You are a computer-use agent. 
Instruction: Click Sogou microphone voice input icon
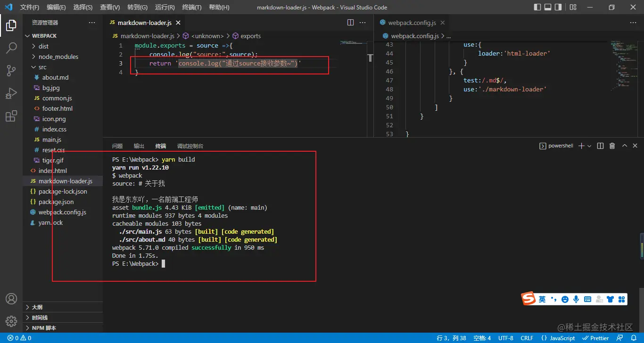[x=576, y=299]
